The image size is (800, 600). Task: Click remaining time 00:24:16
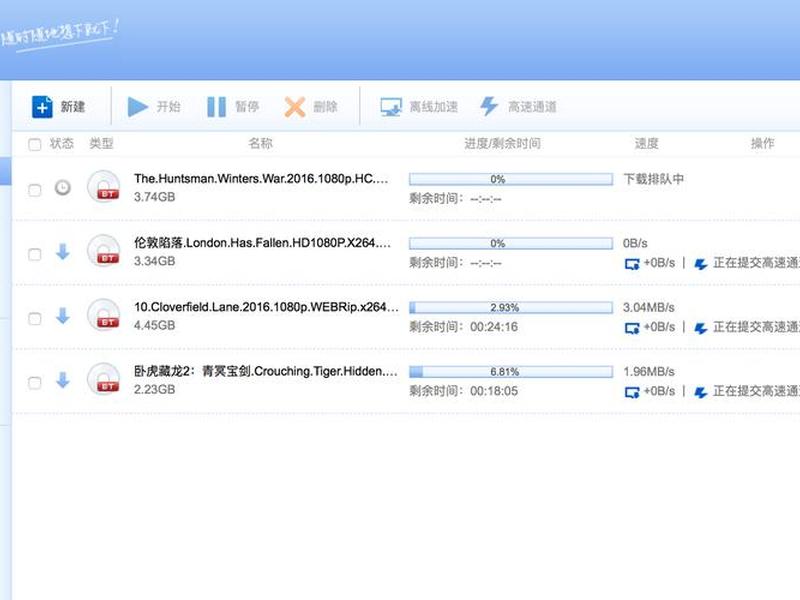[x=494, y=327]
